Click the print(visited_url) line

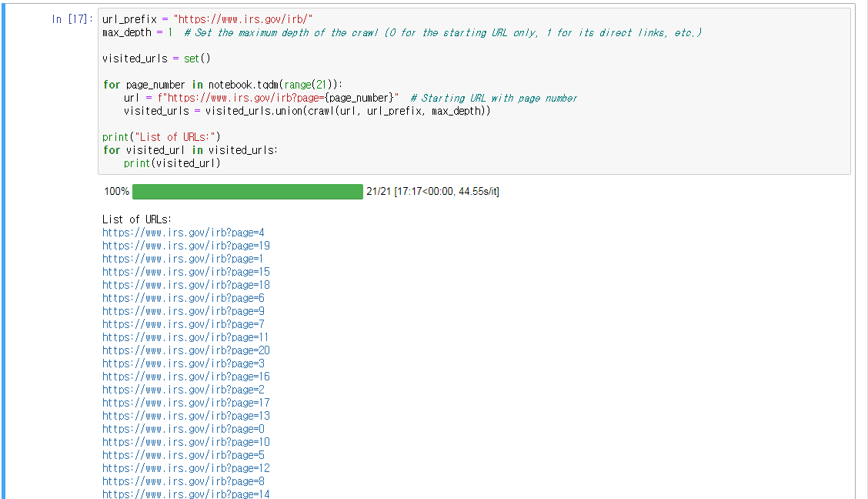(172, 163)
